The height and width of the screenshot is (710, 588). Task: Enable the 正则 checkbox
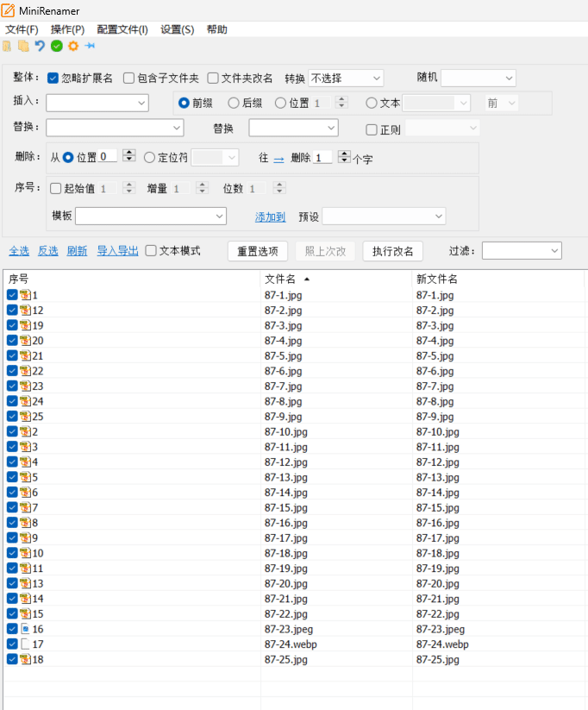[372, 130]
